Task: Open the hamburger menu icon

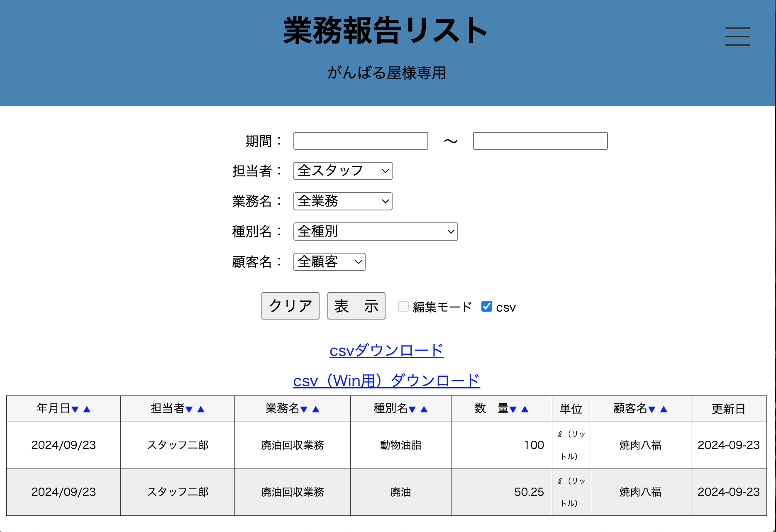Action: click(737, 37)
